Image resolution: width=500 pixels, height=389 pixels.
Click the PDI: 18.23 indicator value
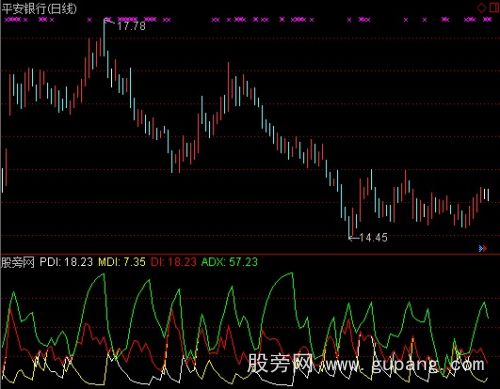66,262
